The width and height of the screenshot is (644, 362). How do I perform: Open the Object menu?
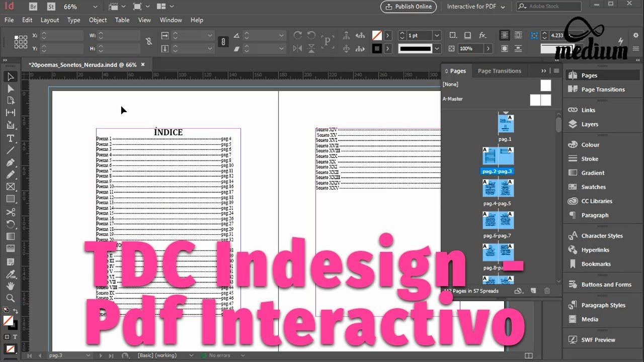coord(98,20)
